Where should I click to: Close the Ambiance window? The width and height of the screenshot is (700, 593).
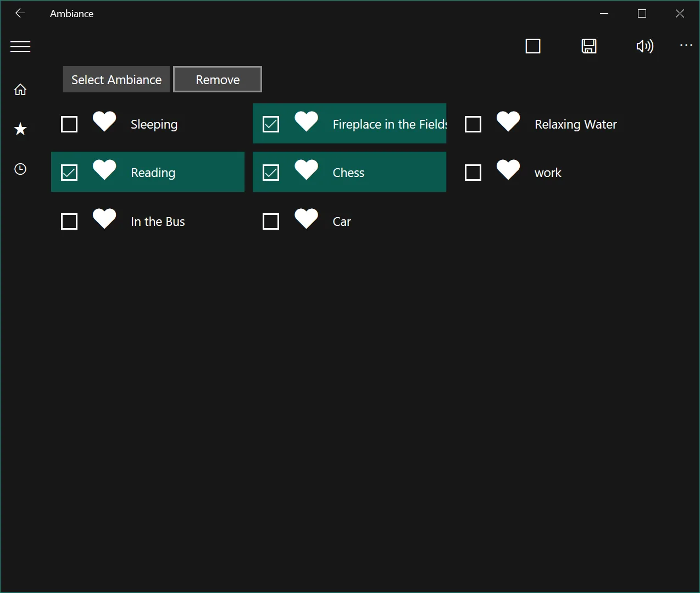[x=680, y=13]
